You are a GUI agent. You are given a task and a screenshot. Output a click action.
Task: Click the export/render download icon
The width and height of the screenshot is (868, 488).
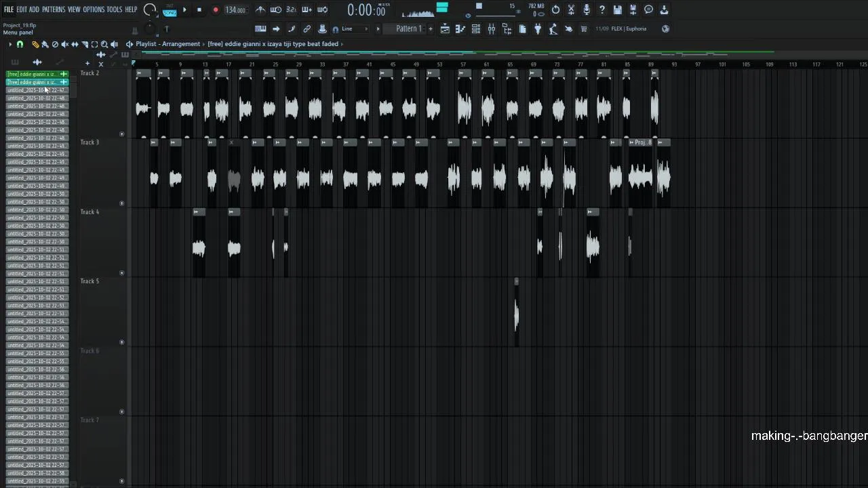(x=665, y=9)
